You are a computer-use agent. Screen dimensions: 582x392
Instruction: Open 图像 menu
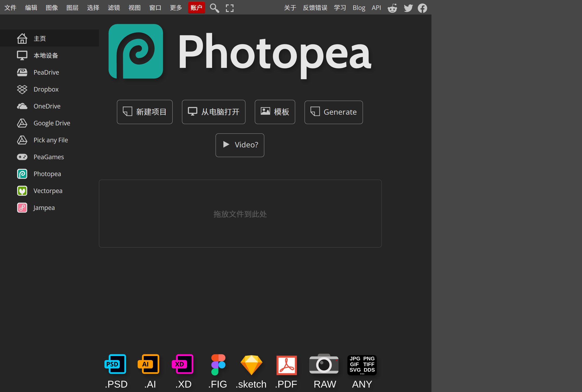point(52,8)
